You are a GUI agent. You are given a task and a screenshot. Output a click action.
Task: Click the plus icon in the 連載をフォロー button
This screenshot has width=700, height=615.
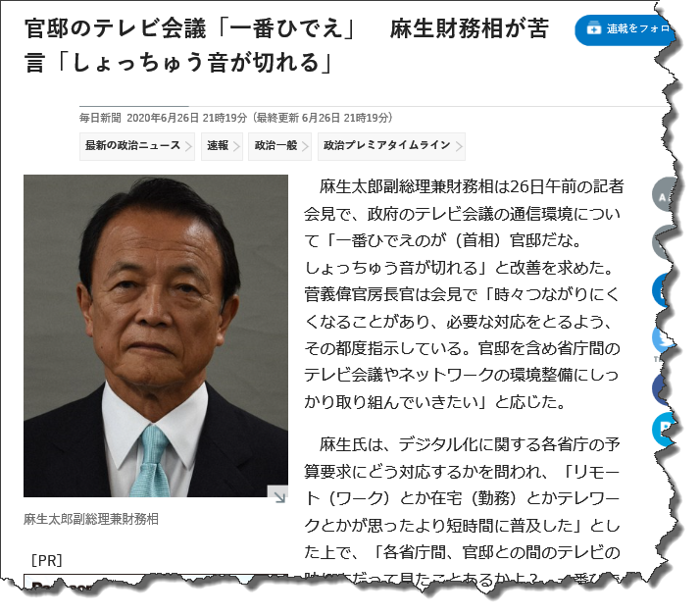(x=594, y=28)
